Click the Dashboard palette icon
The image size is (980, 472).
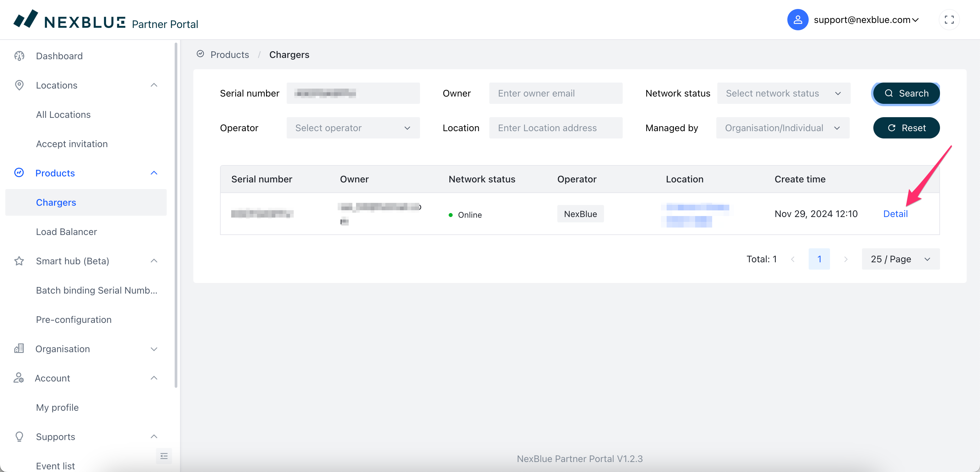coord(19,56)
